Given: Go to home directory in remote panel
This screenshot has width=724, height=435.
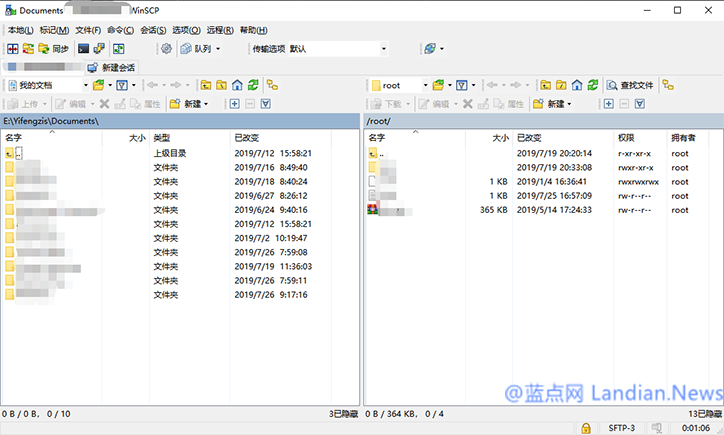Looking at the screenshot, I should [576, 86].
